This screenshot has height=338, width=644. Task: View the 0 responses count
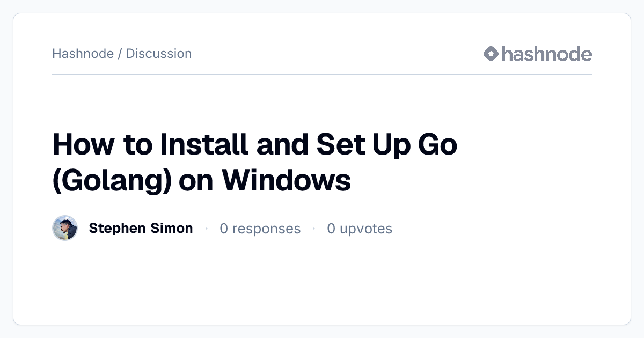(260, 229)
